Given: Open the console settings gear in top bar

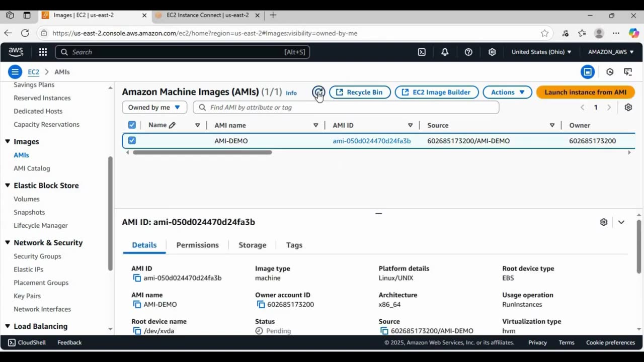Looking at the screenshot, I should 492,52.
